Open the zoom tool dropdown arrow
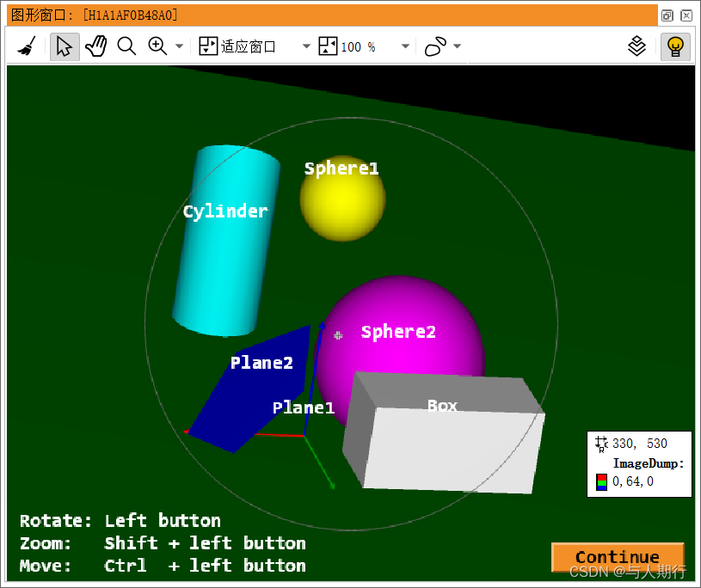This screenshot has height=588, width=701. point(177,46)
